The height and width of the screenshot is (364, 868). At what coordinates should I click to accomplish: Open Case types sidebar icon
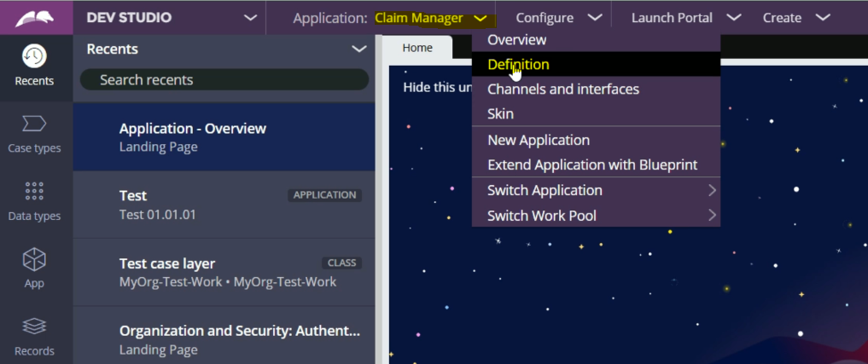coord(34,124)
